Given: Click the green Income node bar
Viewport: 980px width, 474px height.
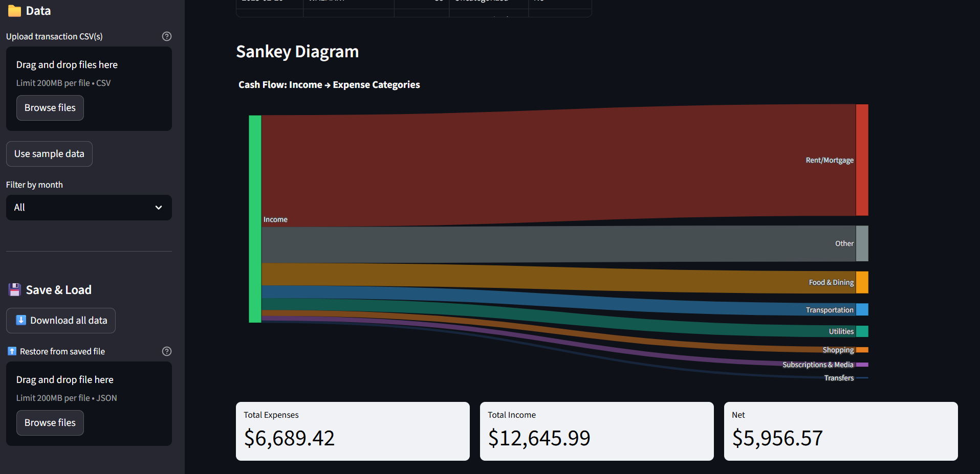Looking at the screenshot, I should (255, 219).
